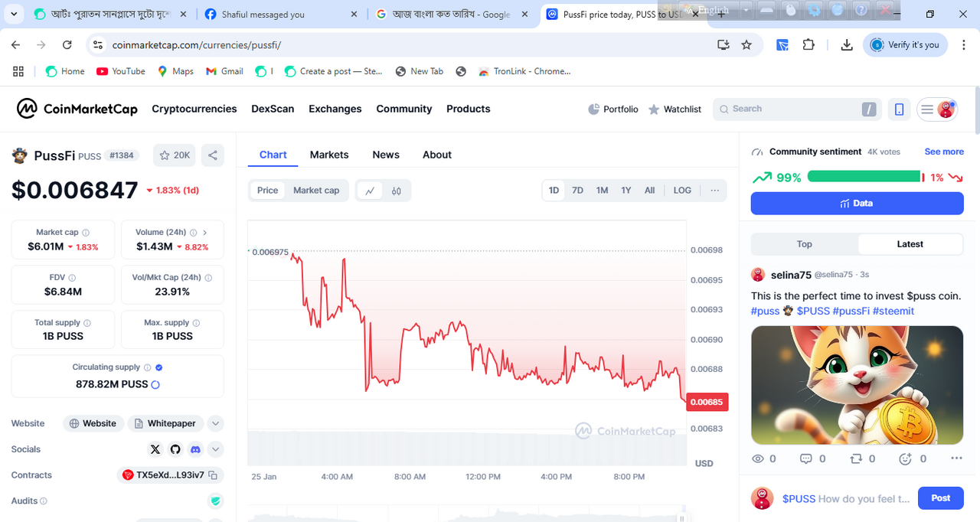Viewport: 980px width, 522px height.
Task: Click the blue Data button
Action: coord(857,204)
